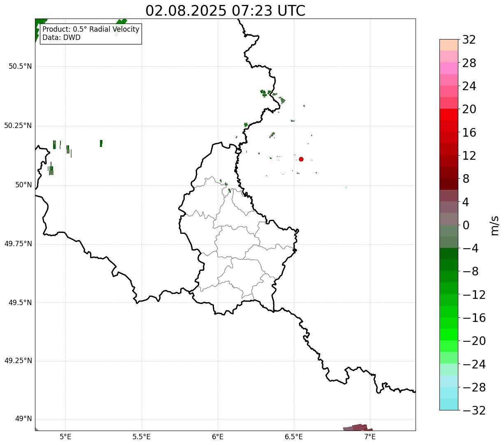The height and width of the screenshot is (445, 504).
Task: Click the colorbar tick label 24
Action: tap(469, 86)
